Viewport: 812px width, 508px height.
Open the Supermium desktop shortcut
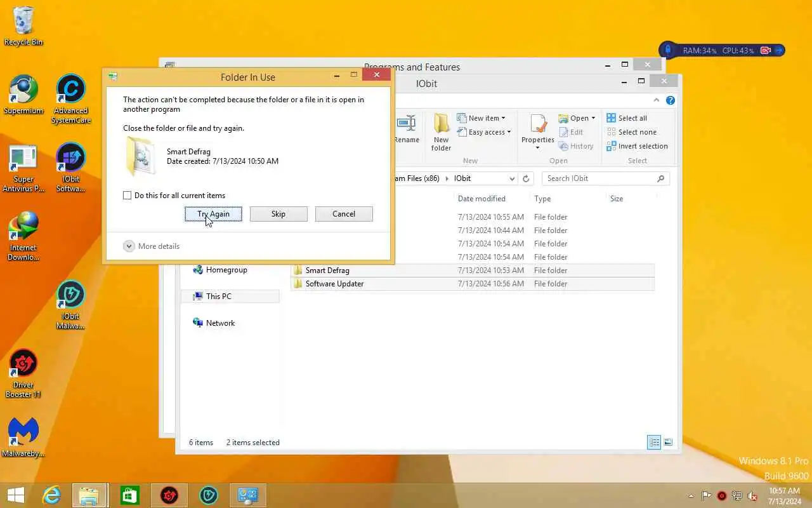[x=23, y=95]
